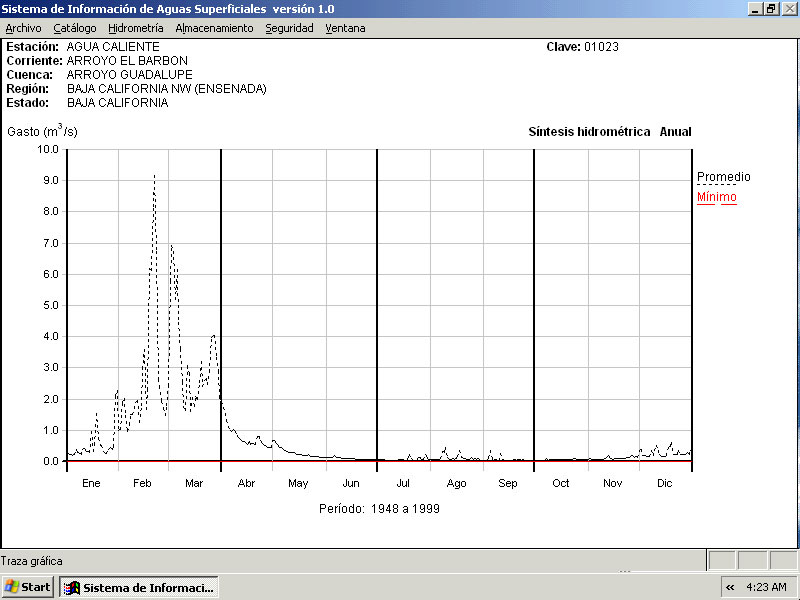Close the Sistema de Información window
Image resolution: width=800 pixels, height=600 pixels.
click(x=788, y=8)
